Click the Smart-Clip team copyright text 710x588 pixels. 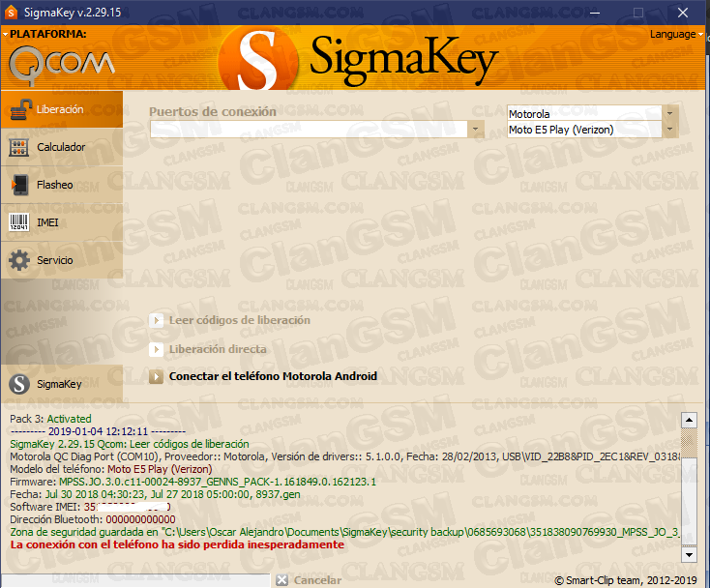[x=625, y=580]
